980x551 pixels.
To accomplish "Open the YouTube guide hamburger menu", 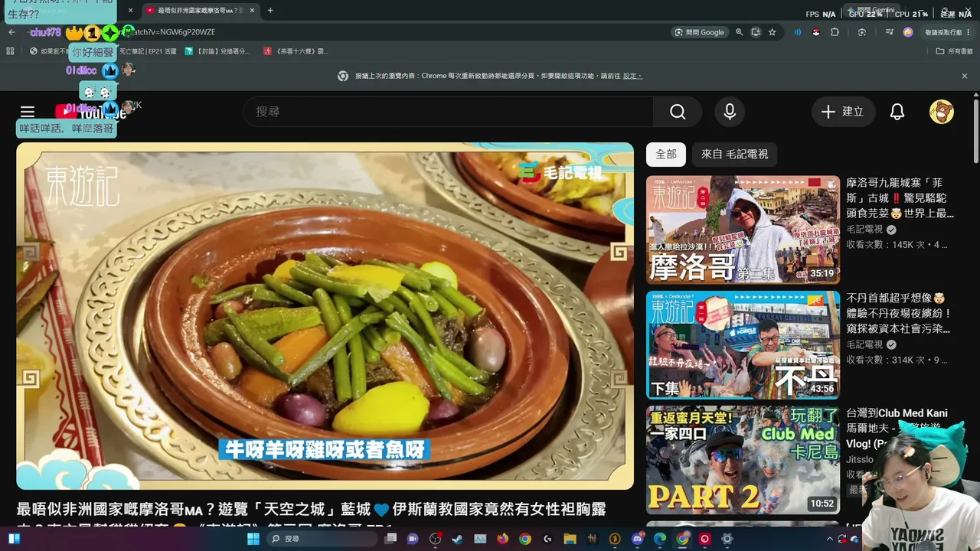I will 28,112.
